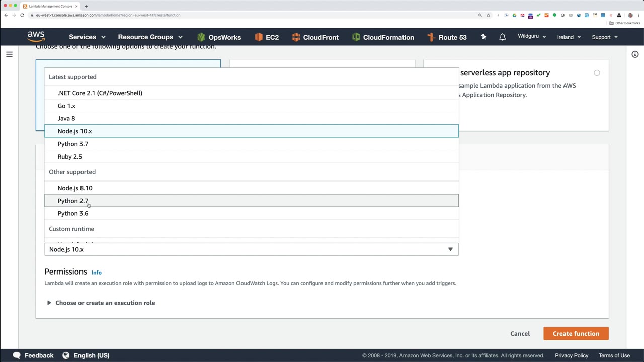Image resolution: width=644 pixels, height=362 pixels.
Task: Open the CloudFormation service shortcut
Action: click(383, 37)
